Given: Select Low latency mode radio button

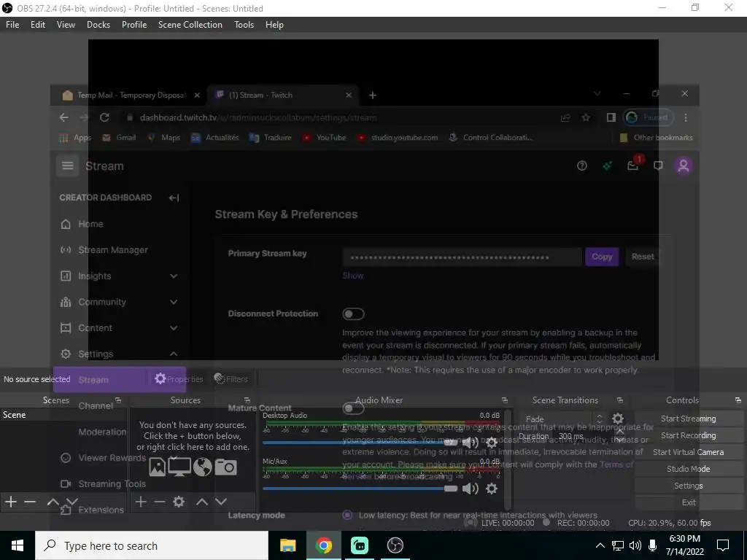Looking at the screenshot, I should click(347, 515).
